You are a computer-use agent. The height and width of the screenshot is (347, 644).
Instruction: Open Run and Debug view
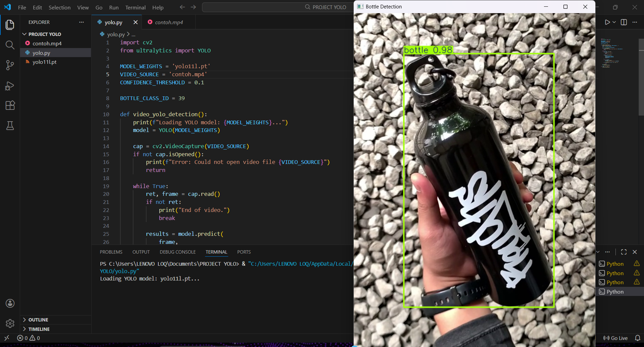click(10, 86)
